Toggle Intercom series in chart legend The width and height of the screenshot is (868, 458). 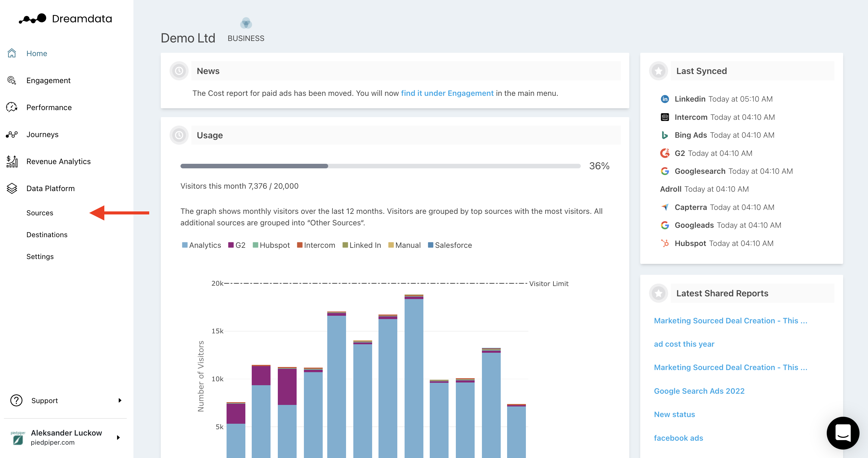tap(316, 245)
